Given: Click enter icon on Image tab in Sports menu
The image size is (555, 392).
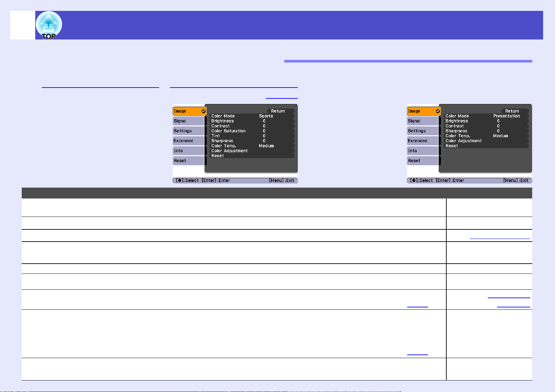Looking at the screenshot, I should (203, 111).
